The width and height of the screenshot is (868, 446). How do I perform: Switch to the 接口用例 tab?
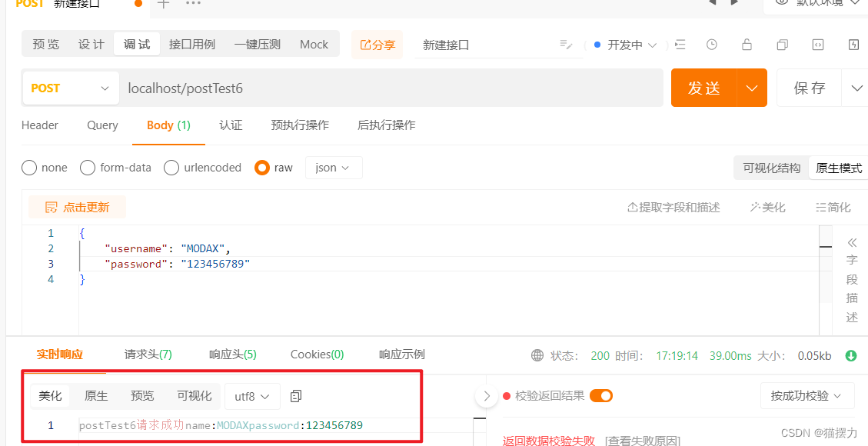(192, 45)
